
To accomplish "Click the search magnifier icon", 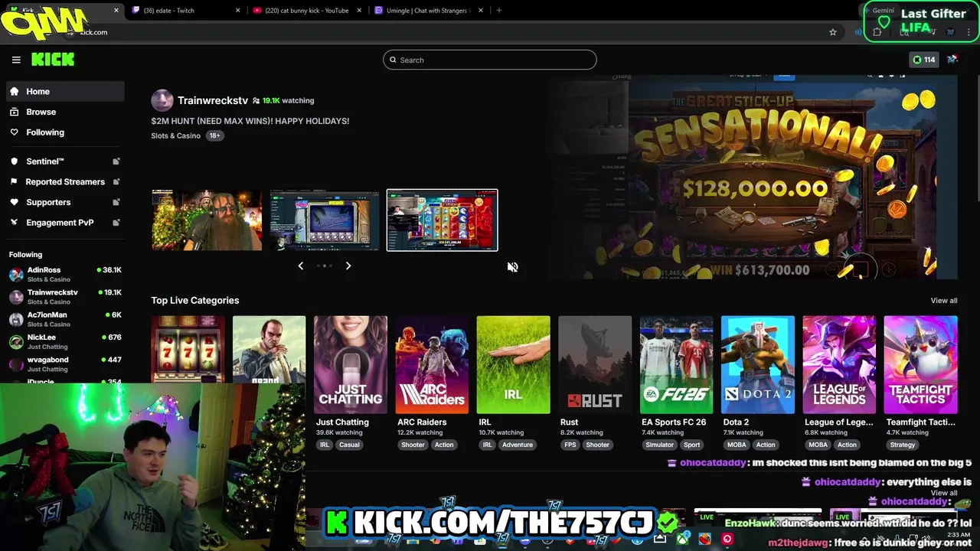I will (394, 60).
